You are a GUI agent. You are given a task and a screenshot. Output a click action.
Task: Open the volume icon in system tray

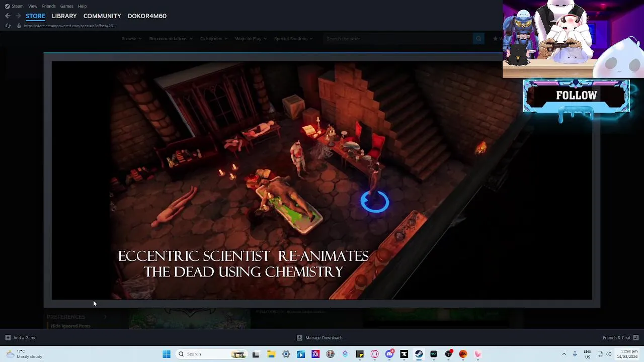coord(608,354)
